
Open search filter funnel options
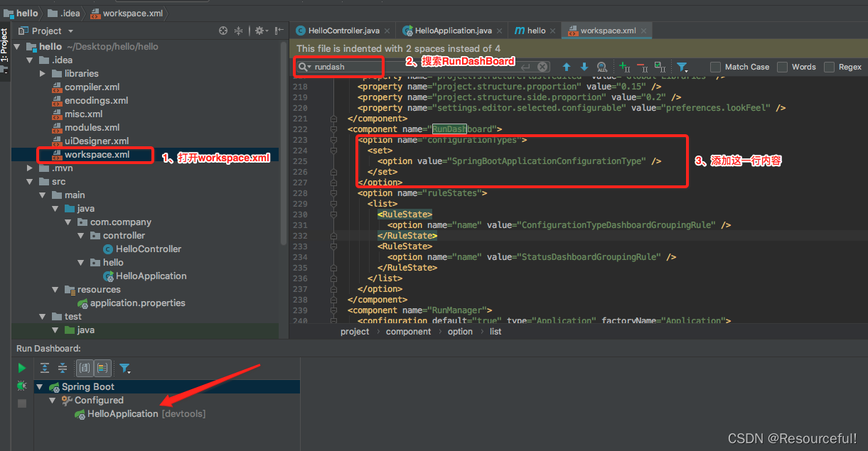[x=682, y=67]
